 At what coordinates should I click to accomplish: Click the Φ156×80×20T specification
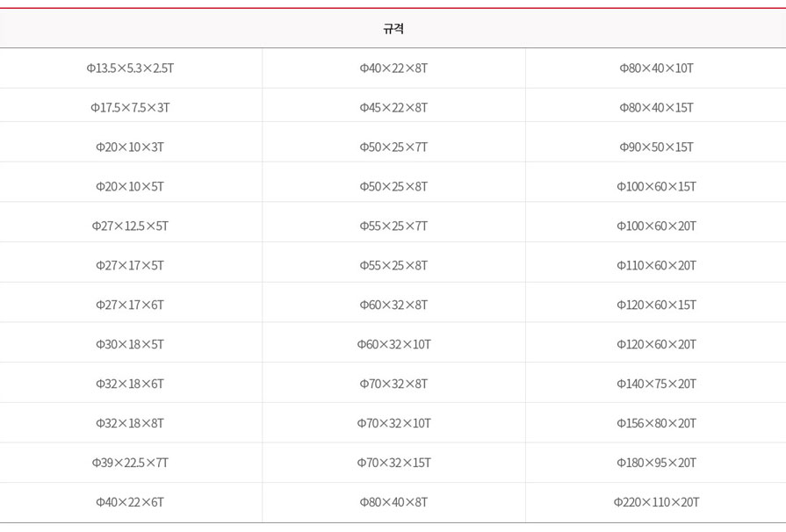click(656, 424)
